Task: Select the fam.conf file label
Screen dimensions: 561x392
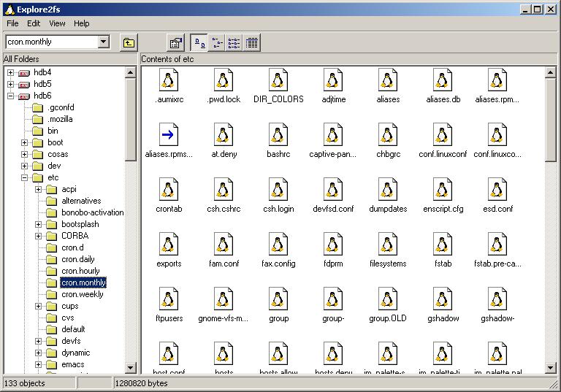Action: point(224,264)
